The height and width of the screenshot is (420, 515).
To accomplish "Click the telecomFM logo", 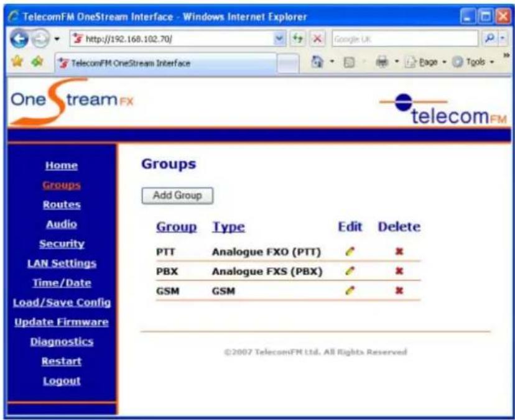I will (x=443, y=110).
